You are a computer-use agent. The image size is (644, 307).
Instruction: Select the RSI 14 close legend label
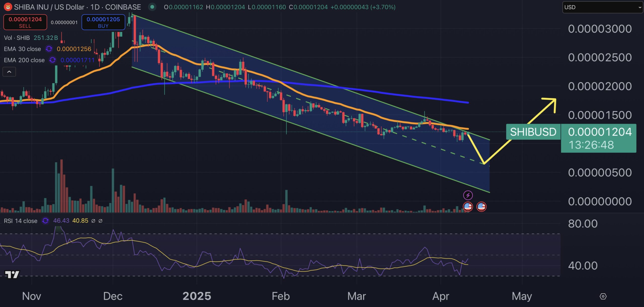tap(21, 221)
